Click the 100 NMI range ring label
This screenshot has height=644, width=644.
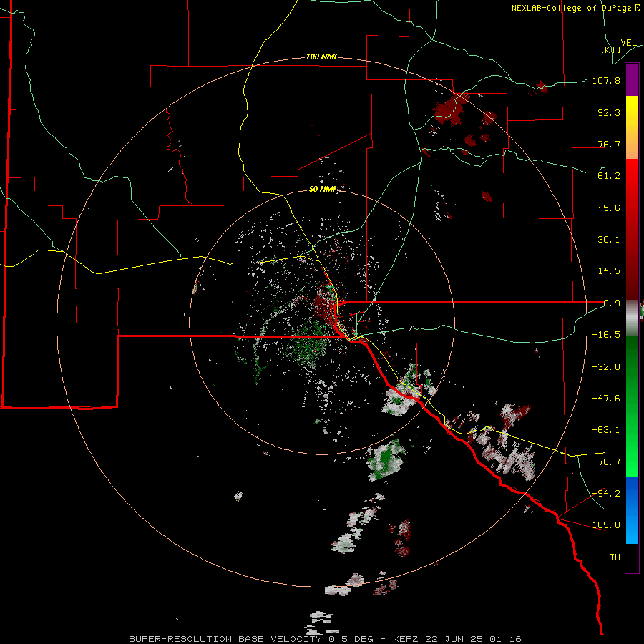tap(321, 57)
